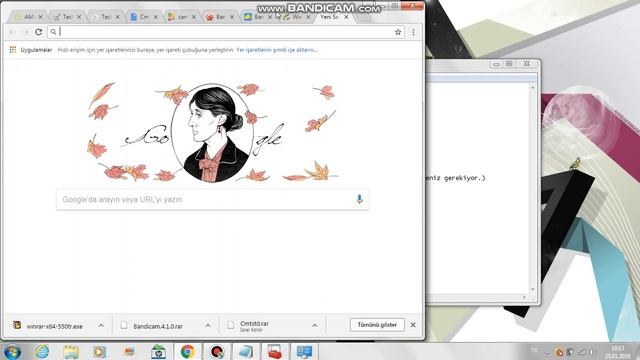
Task: Click the network signal tray icon
Action: [582, 352]
